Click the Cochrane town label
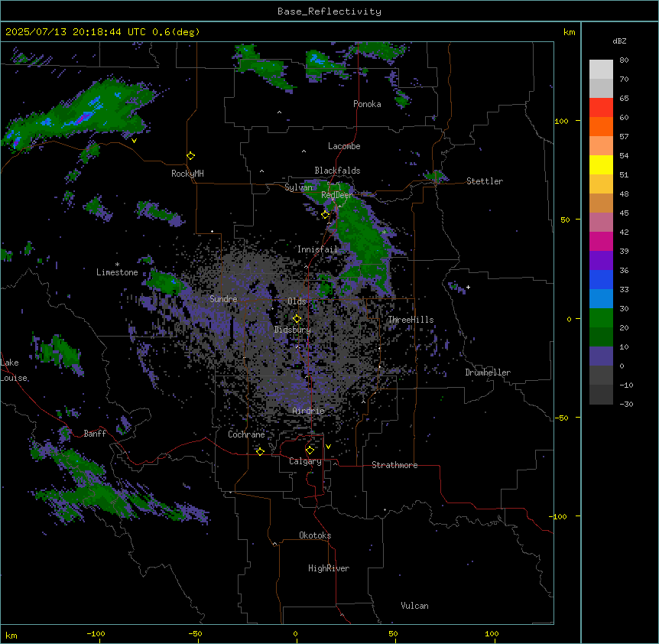The height and width of the screenshot is (644, 659). point(246,434)
